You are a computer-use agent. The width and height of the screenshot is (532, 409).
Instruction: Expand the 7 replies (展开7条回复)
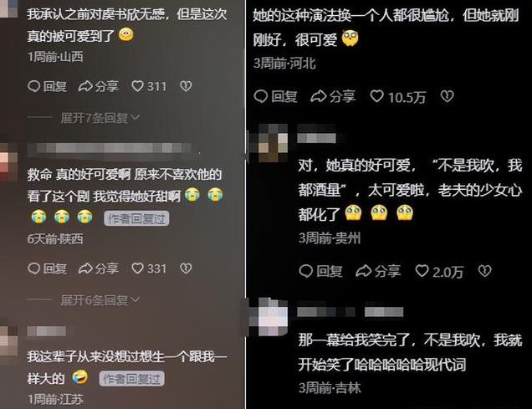point(100,118)
